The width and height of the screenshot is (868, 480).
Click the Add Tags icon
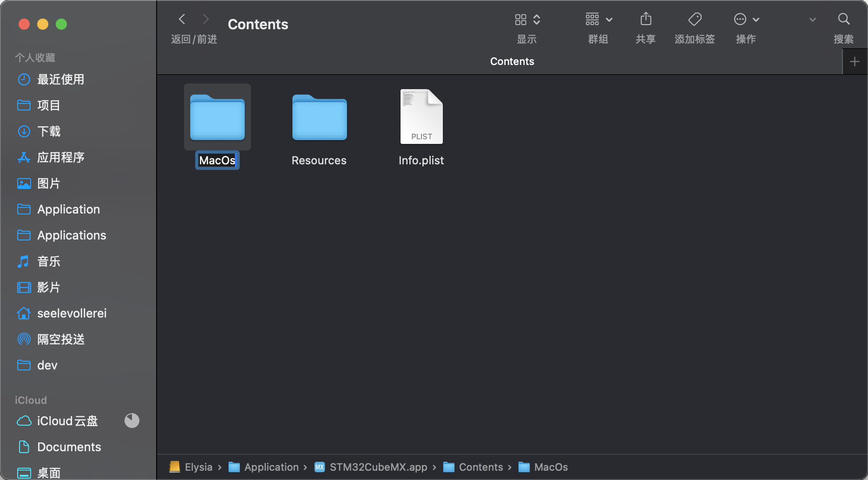694,19
